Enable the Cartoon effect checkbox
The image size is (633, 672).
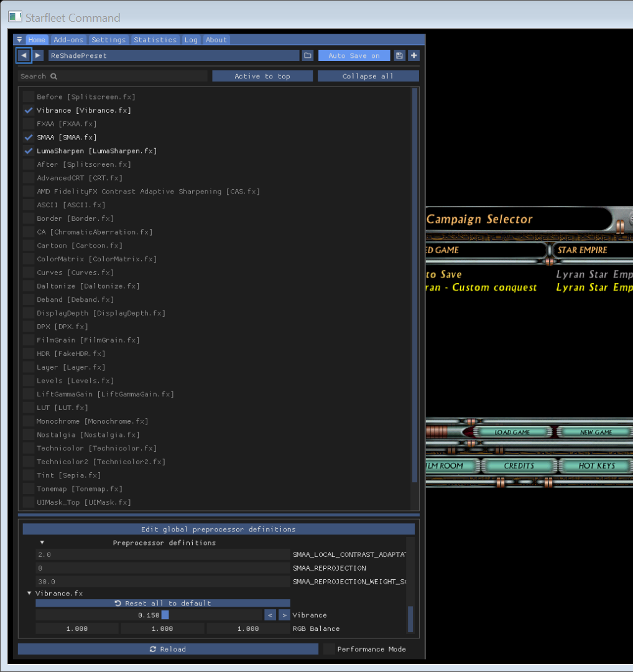pyautogui.click(x=29, y=246)
